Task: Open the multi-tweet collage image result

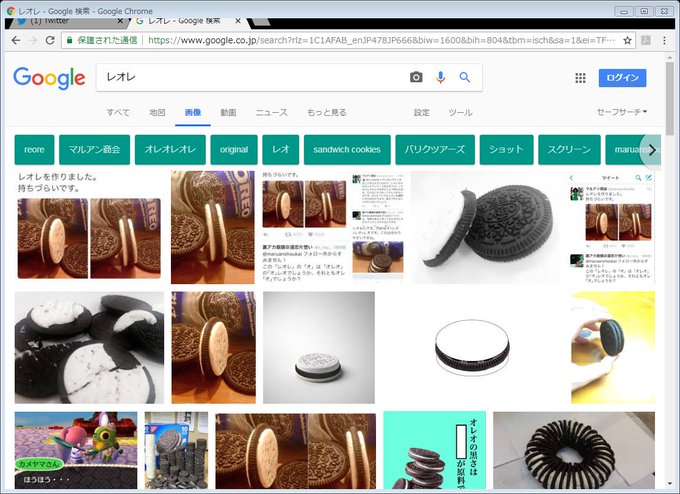Action: tap(333, 227)
